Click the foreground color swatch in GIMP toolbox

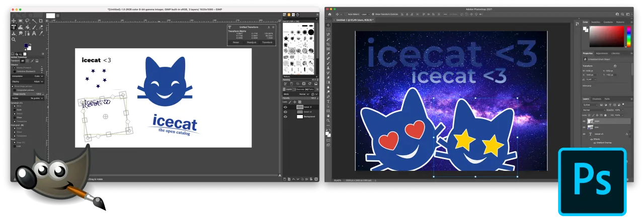(26, 45)
